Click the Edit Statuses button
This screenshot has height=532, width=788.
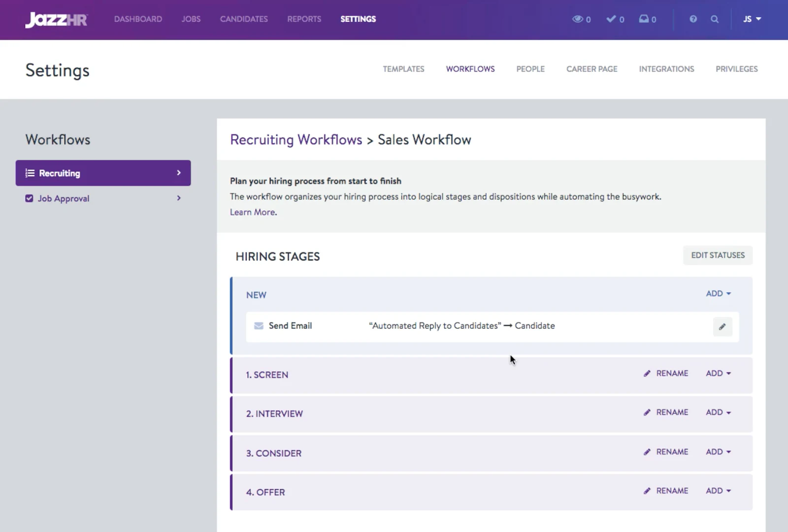pyautogui.click(x=718, y=255)
